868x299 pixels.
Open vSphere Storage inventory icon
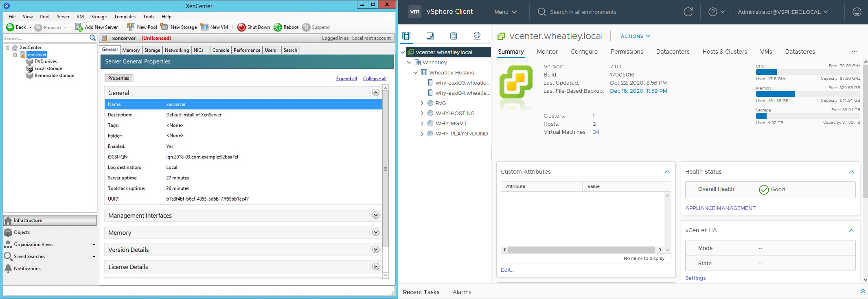point(454,36)
